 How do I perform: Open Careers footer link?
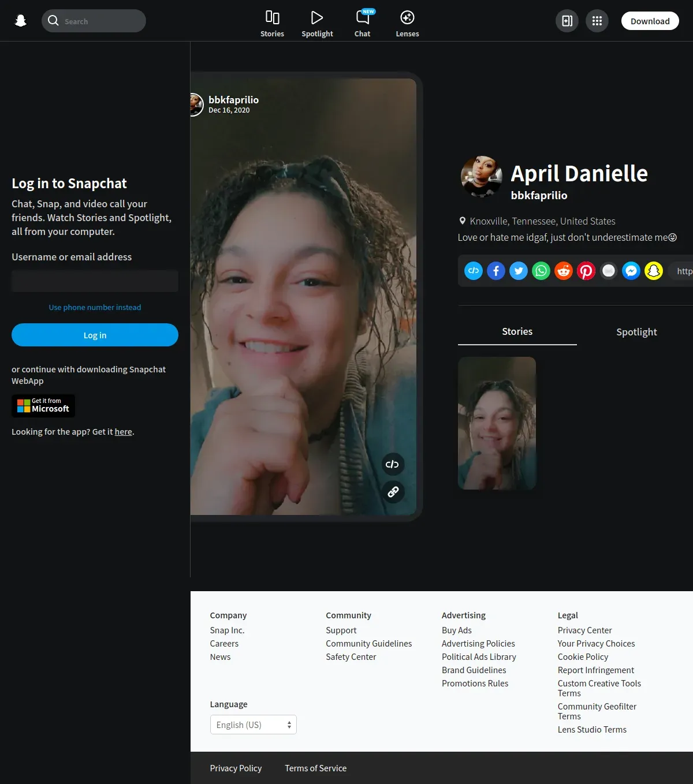coord(224,644)
